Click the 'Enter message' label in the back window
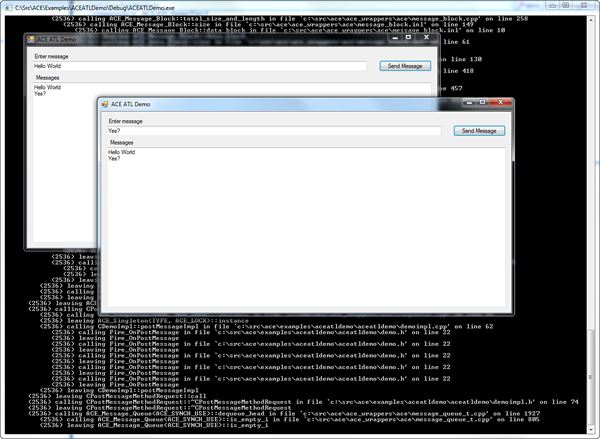 click(51, 56)
